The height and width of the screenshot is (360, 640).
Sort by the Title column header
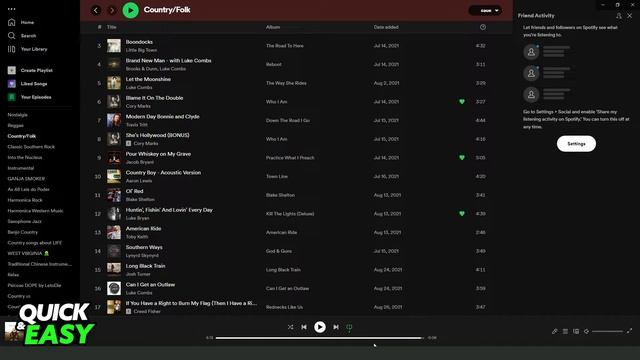pos(111,27)
